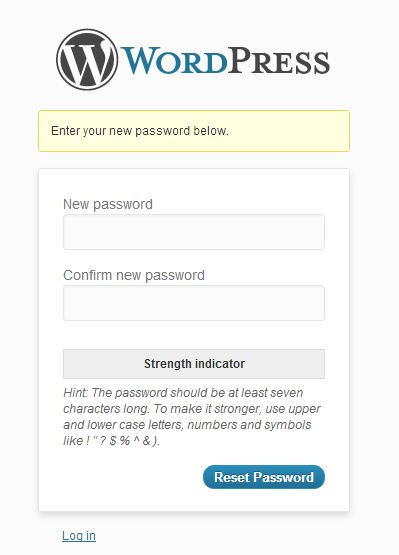Focus the Confirm new password input field
Screen dimensions: 399x555
[x=194, y=303]
